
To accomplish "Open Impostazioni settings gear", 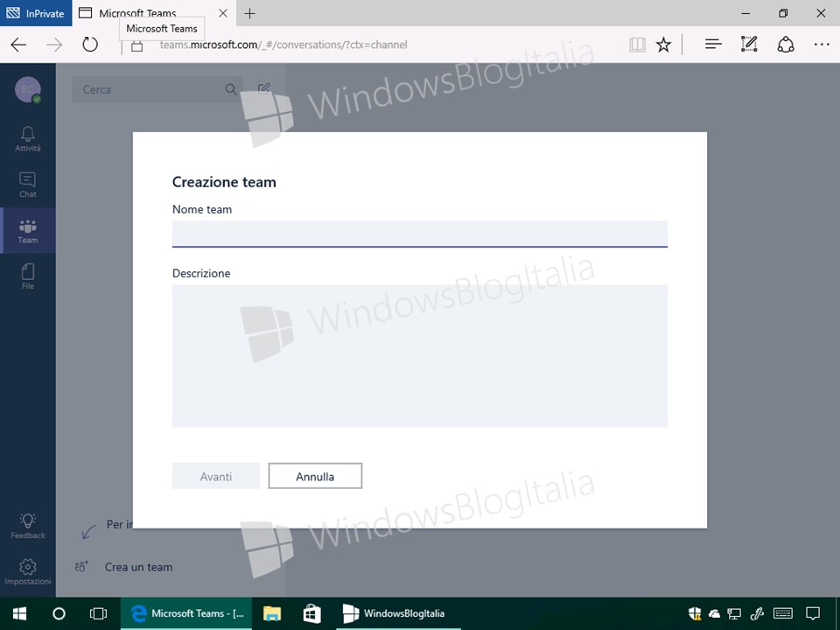I will tap(28, 571).
